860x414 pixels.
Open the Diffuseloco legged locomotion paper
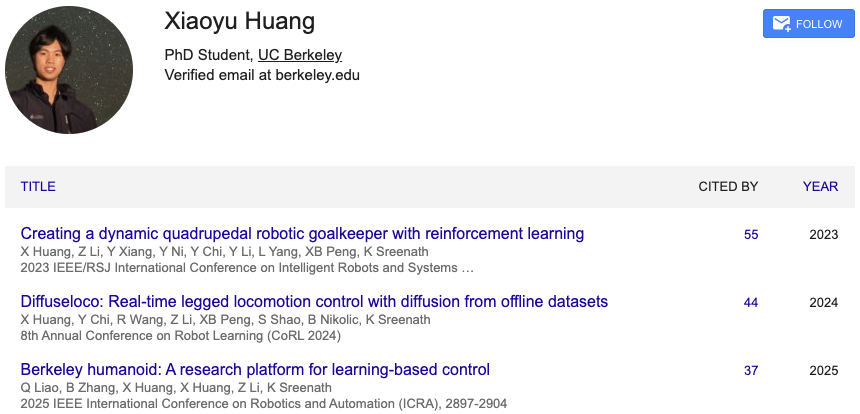(314, 302)
